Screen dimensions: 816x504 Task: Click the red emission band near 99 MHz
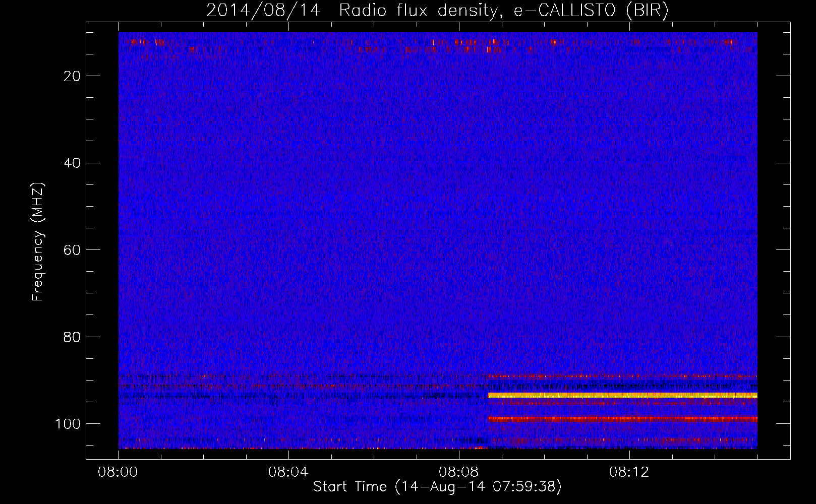pyautogui.click(x=622, y=419)
